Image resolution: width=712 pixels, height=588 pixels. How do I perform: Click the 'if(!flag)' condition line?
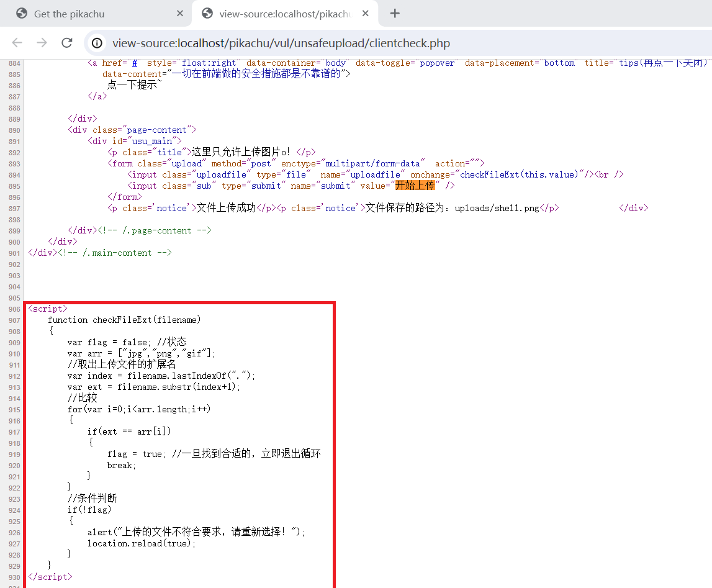89,510
